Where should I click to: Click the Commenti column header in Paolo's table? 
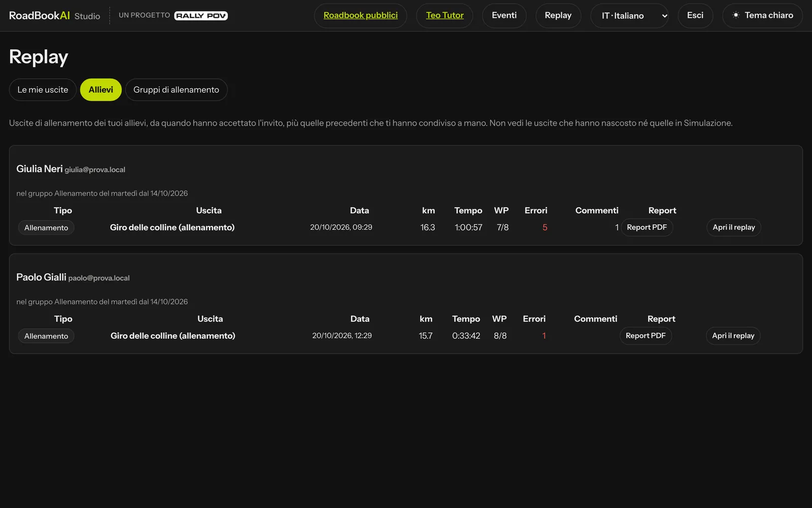595,319
